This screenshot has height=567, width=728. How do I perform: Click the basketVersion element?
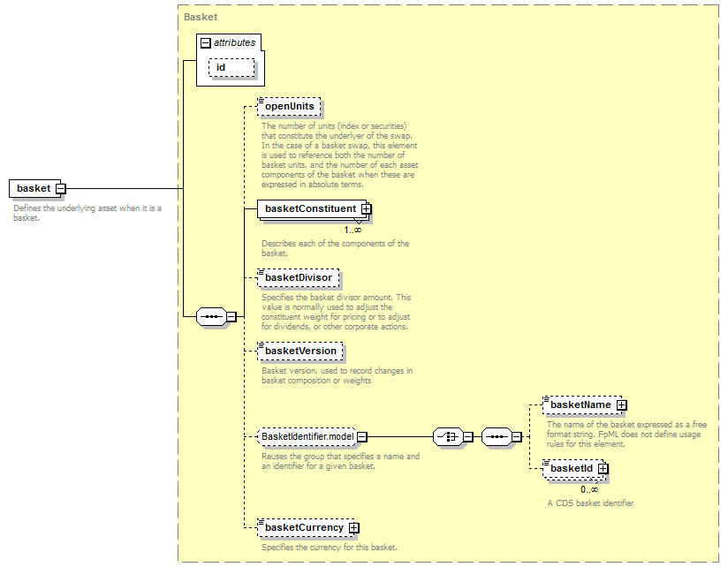point(300,351)
